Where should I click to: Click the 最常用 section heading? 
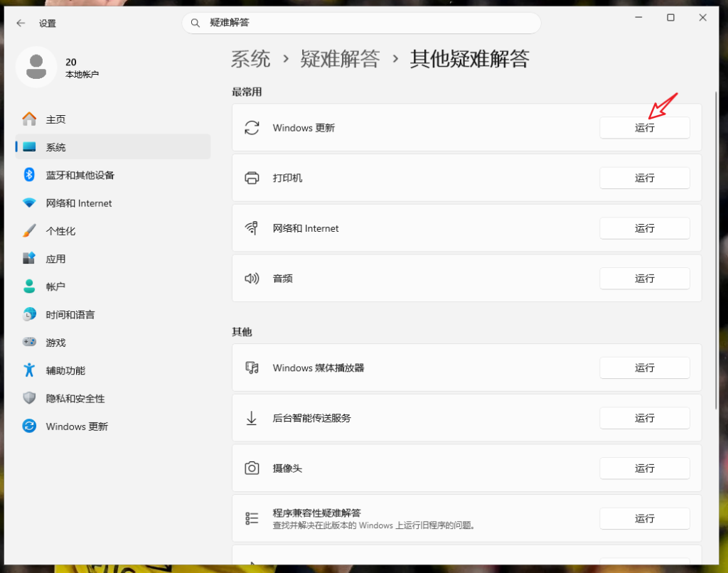[x=247, y=92]
